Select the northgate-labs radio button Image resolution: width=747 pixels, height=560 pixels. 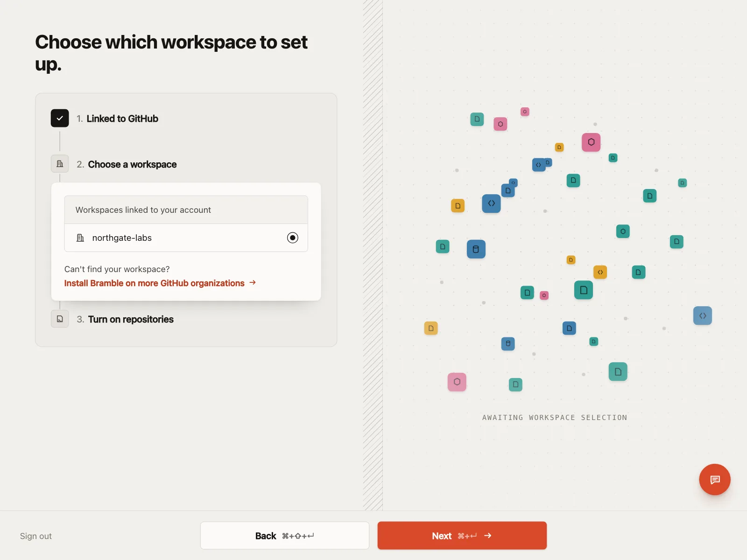coord(293,238)
